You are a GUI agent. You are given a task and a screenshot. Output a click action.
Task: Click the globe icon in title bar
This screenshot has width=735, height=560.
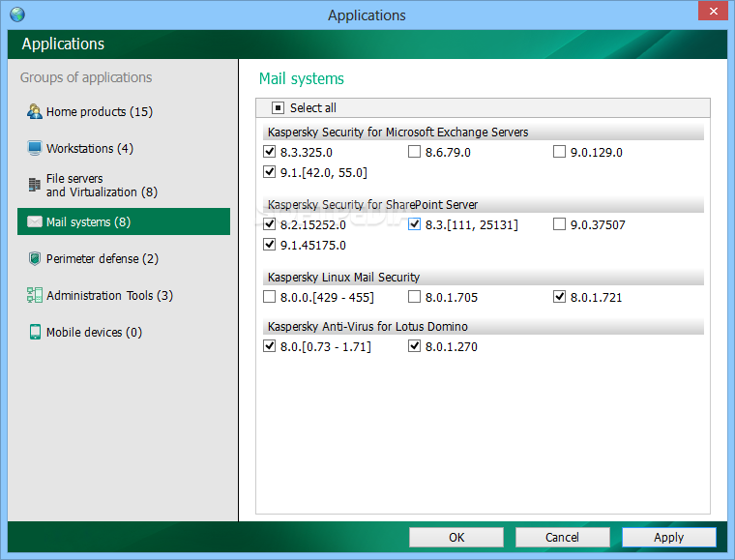(x=17, y=15)
